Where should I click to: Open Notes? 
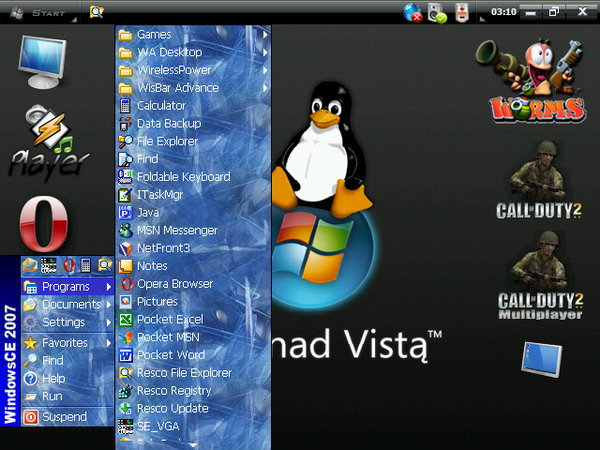193,266
